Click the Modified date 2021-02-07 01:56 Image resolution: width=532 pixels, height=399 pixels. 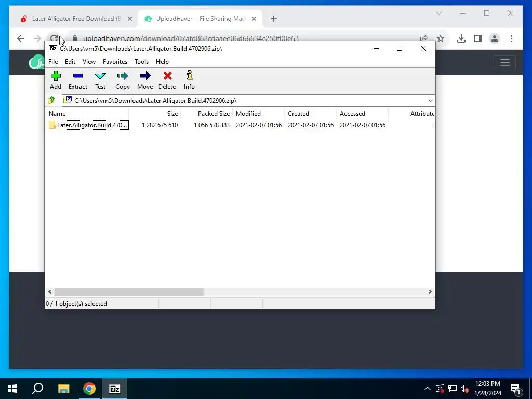tap(259, 125)
